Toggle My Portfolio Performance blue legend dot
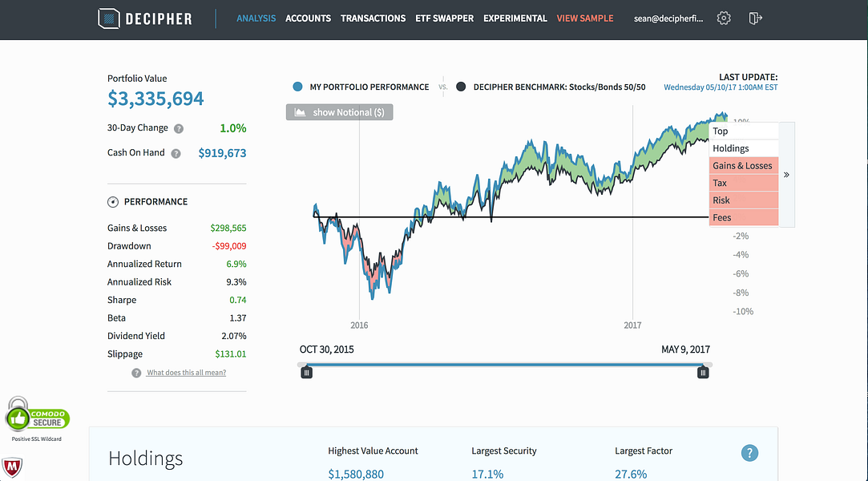 pos(298,87)
